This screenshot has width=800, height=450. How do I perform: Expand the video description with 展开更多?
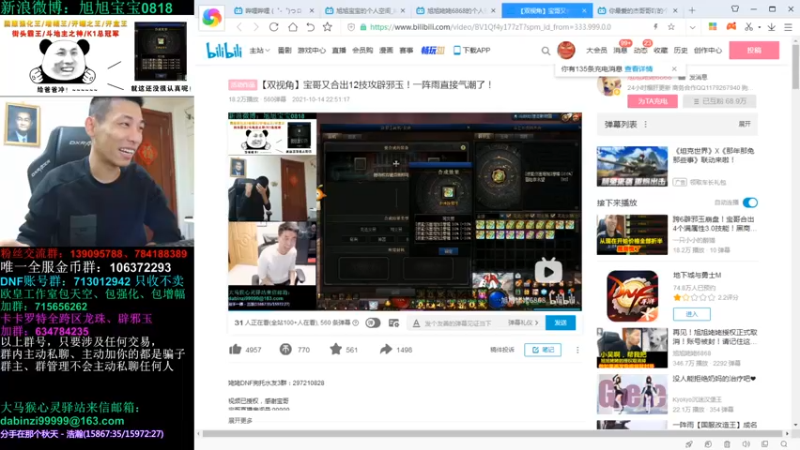point(240,420)
